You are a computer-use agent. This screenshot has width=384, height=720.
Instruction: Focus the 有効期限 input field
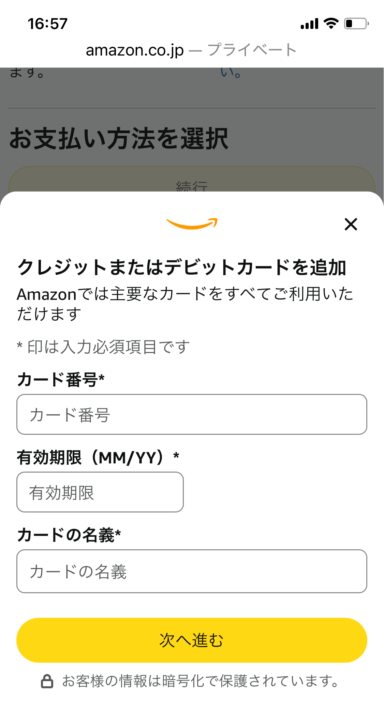(x=100, y=492)
